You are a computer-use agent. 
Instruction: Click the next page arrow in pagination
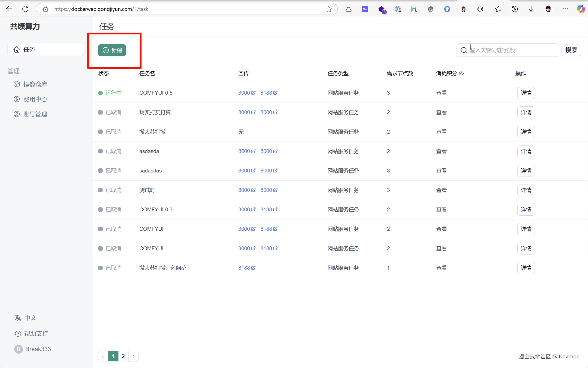tap(133, 356)
